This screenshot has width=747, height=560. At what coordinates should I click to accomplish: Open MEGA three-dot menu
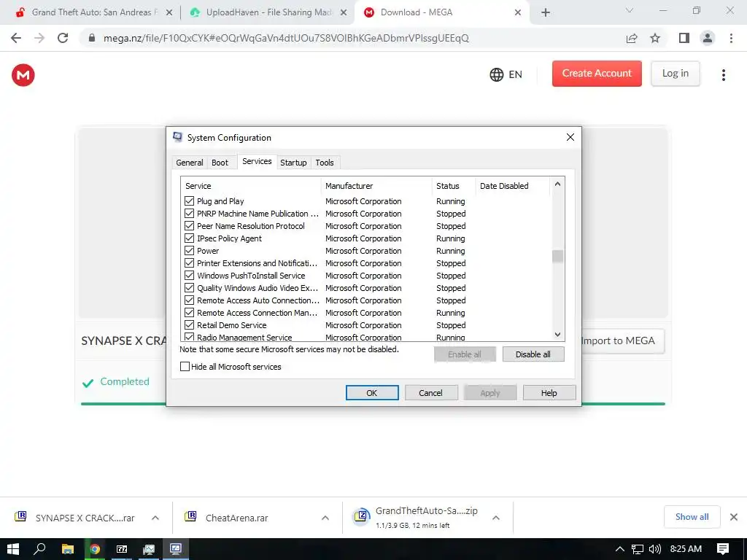click(723, 75)
